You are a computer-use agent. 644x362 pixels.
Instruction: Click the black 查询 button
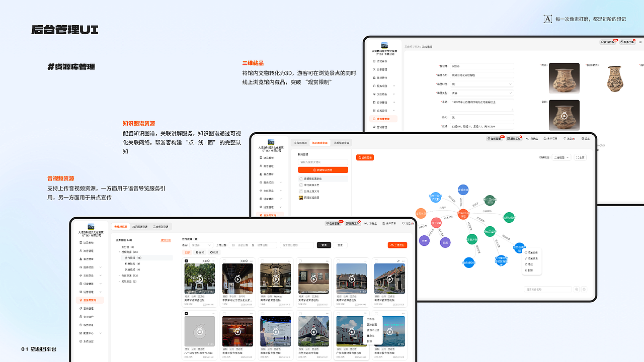coord(324,245)
